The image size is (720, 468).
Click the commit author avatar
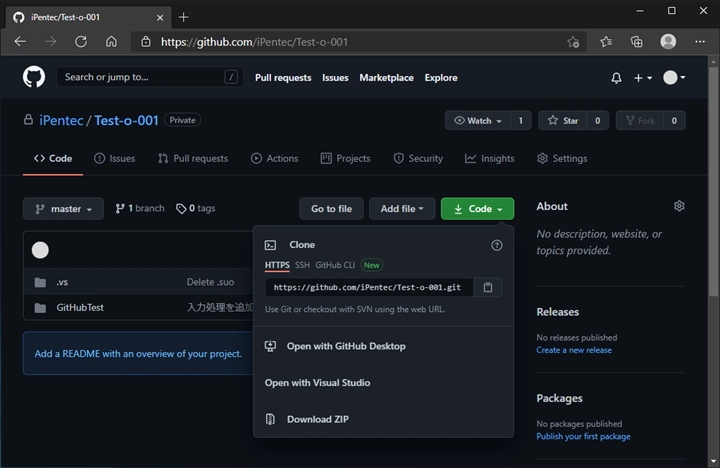click(40, 250)
